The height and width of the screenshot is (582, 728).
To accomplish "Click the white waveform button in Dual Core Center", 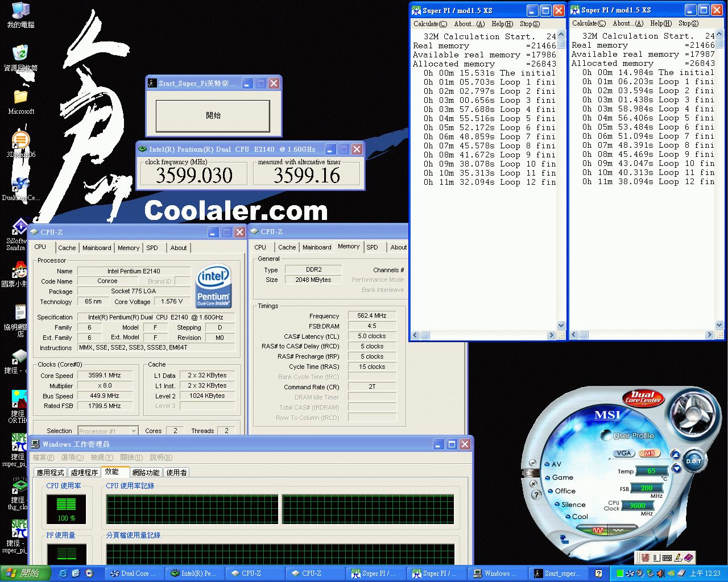I will pyautogui.click(x=619, y=530).
